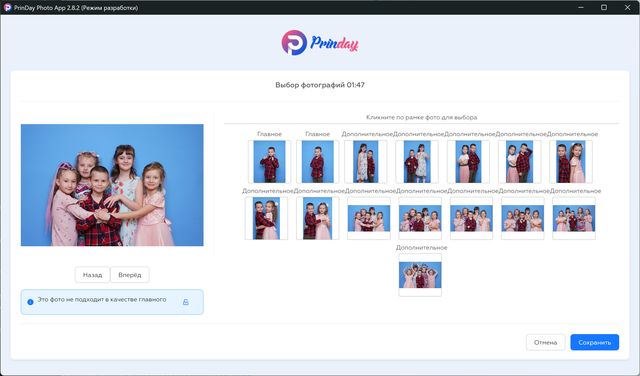640x376 pixels.
Task: Click the large preview photo of five children
Action: 112,185
